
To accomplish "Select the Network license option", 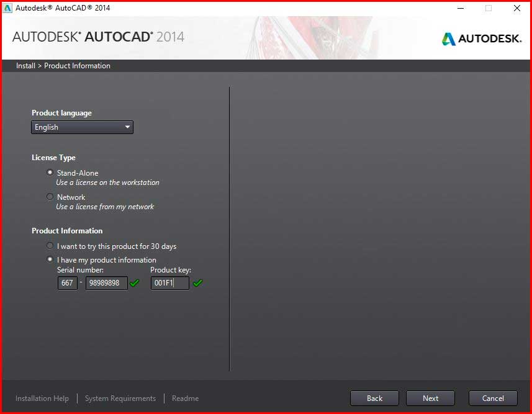I will pyautogui.click(x=50, y=197).
